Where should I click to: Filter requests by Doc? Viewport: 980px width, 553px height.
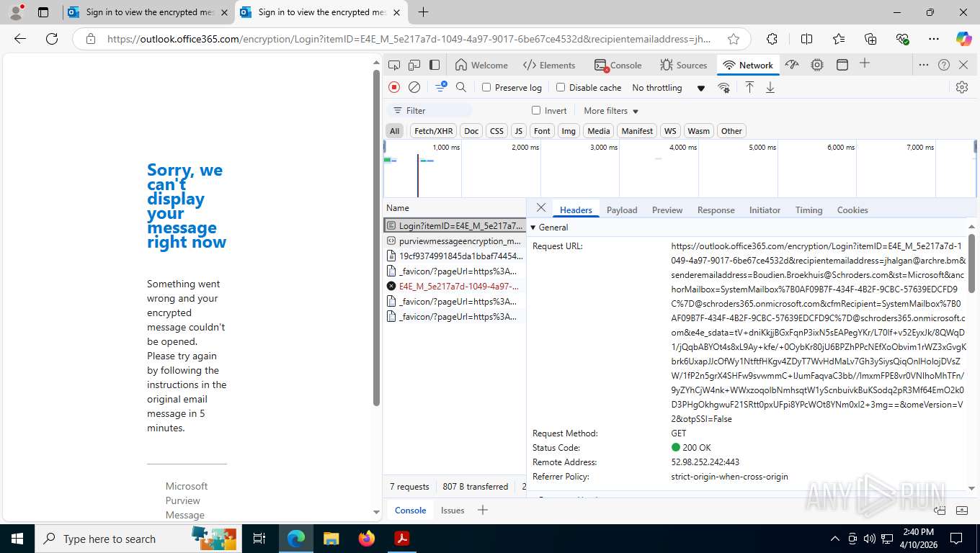point(471,131)
